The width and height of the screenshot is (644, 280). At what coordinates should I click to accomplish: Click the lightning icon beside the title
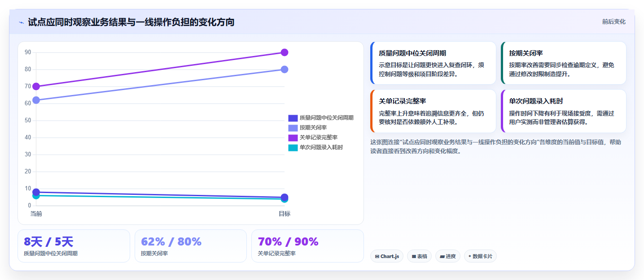[22, 22]
